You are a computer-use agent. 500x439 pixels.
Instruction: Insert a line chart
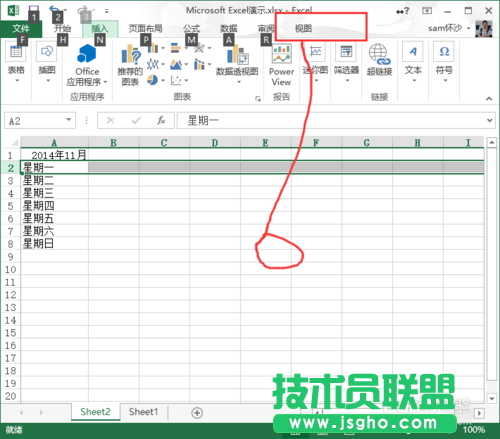(x=153, y=64)
